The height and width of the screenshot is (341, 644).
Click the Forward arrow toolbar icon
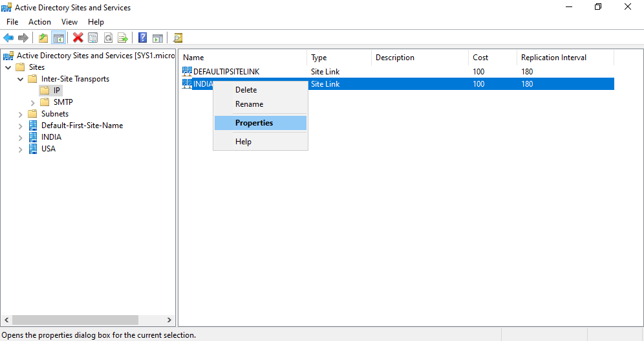23,38
